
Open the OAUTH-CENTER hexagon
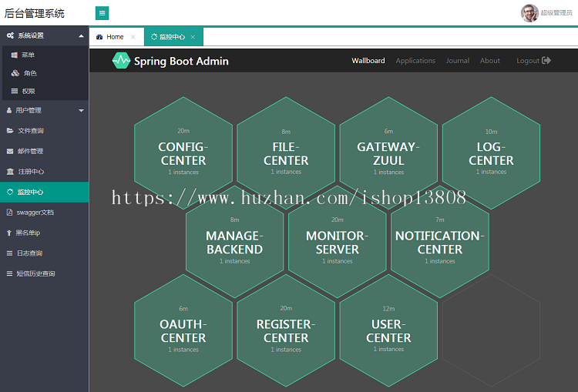click(183, 330)
